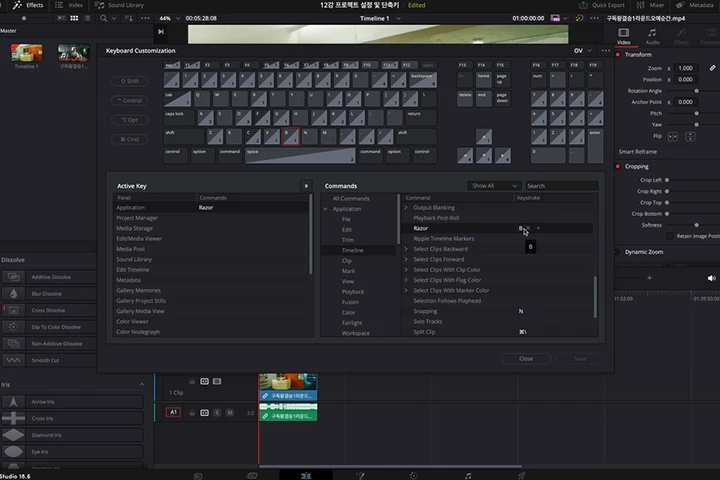
Task: Toggle Solo S on track A1
Action: click(x=217, y=413)
